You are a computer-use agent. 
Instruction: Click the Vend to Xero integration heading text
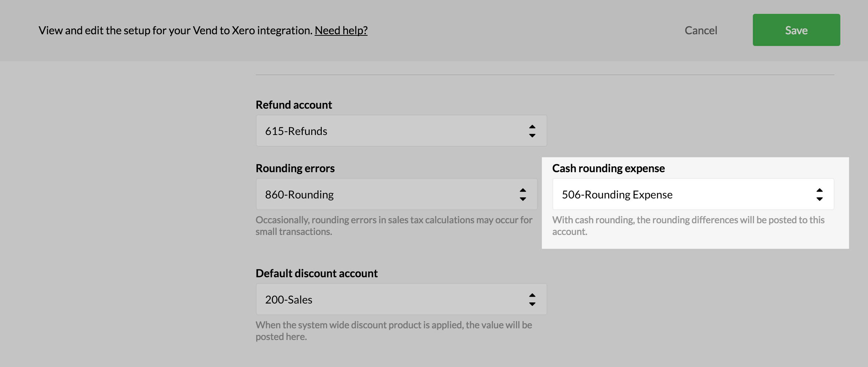(175, 30)
